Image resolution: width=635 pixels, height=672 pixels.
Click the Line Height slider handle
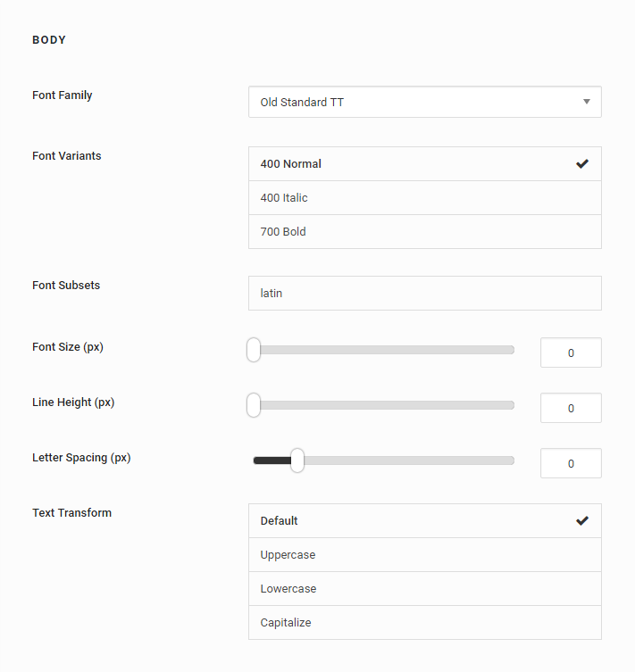click(254, 405)
